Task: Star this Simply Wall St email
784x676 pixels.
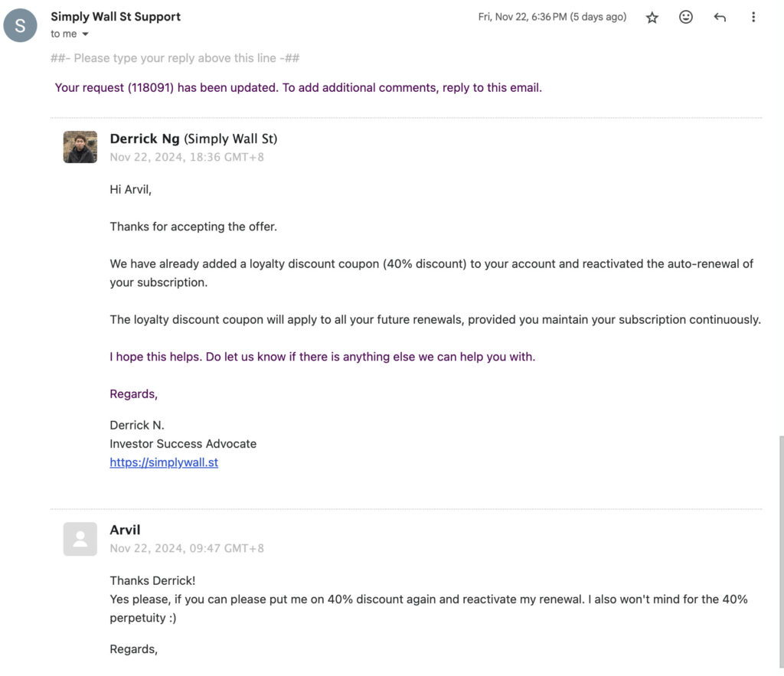Action: tap(652, 17)
